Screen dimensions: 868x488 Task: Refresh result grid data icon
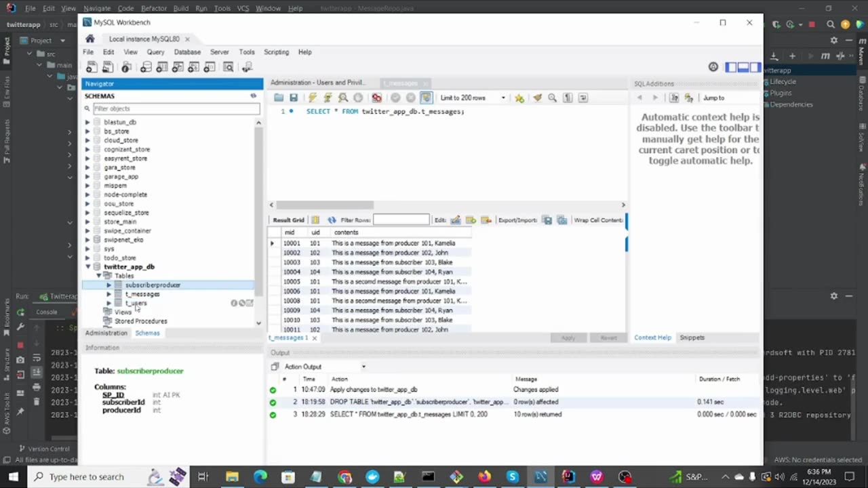[x=332, y=220]
